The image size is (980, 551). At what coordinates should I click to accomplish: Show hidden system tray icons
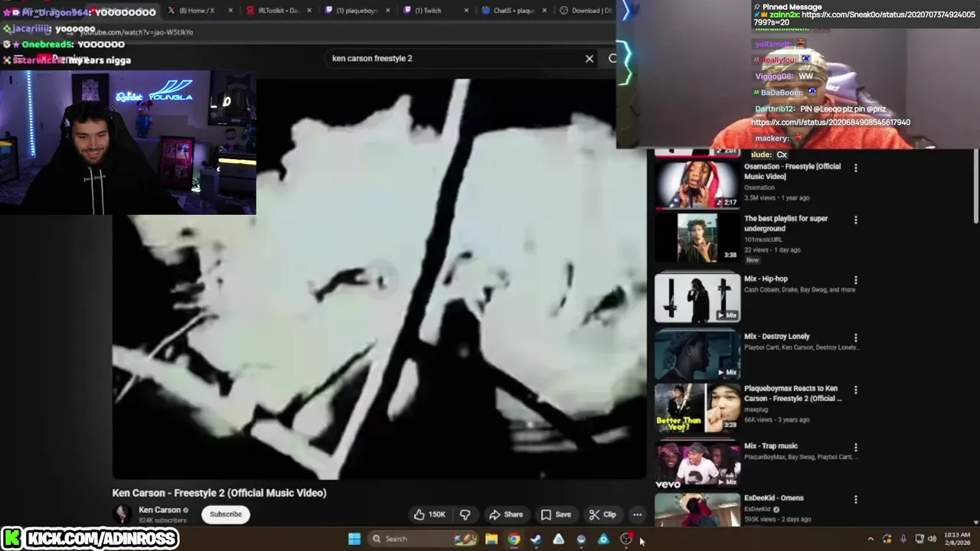[871, 539]
